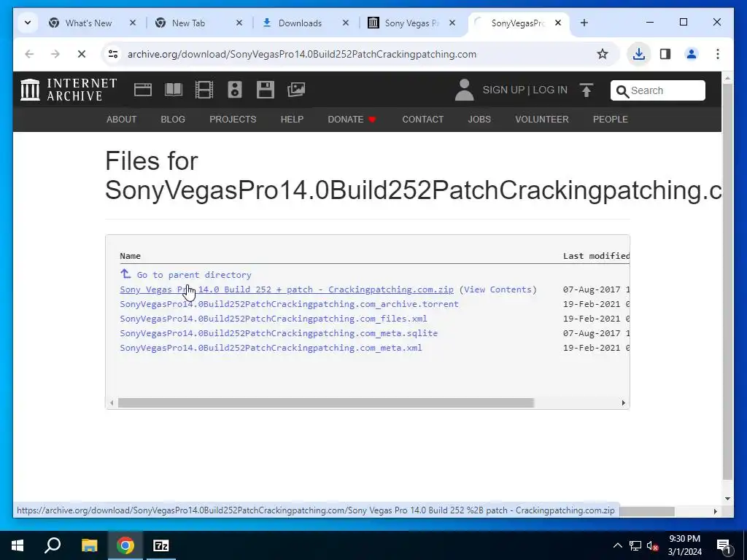The height and width of the screenshot is (560, 747).
Task: Go forward in browser history
Action: 55,54
